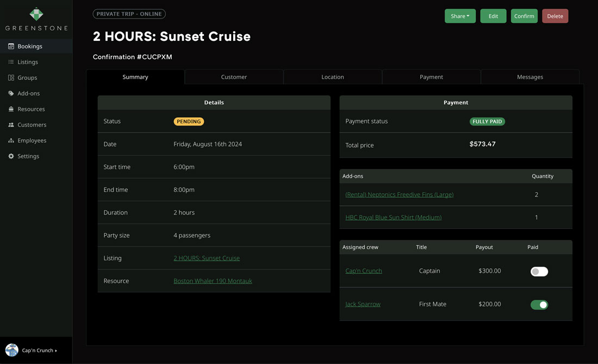Switch to the Customer tab
This screenshot has height=364, width=598.
[234, 77]
